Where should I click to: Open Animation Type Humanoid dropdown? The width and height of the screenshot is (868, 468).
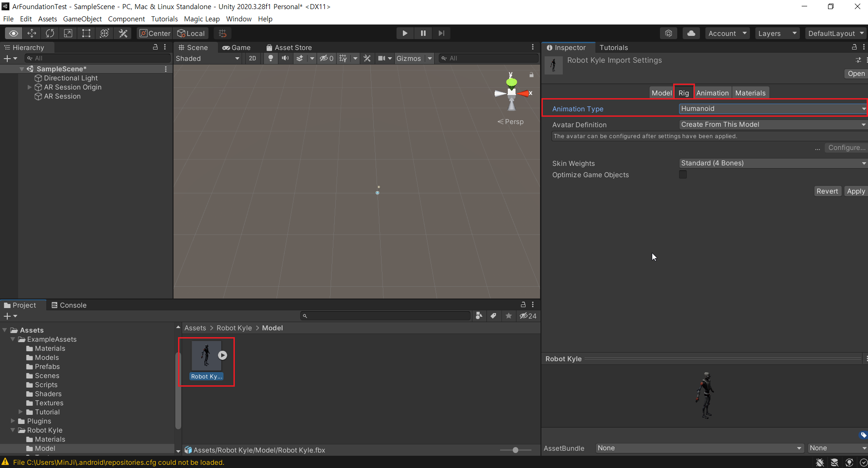tap(773, 109)
